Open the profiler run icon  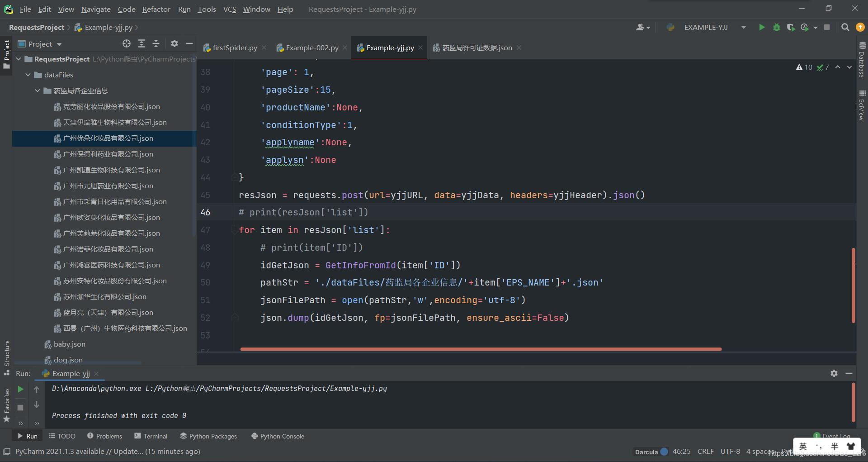click(x=804, y=28)
